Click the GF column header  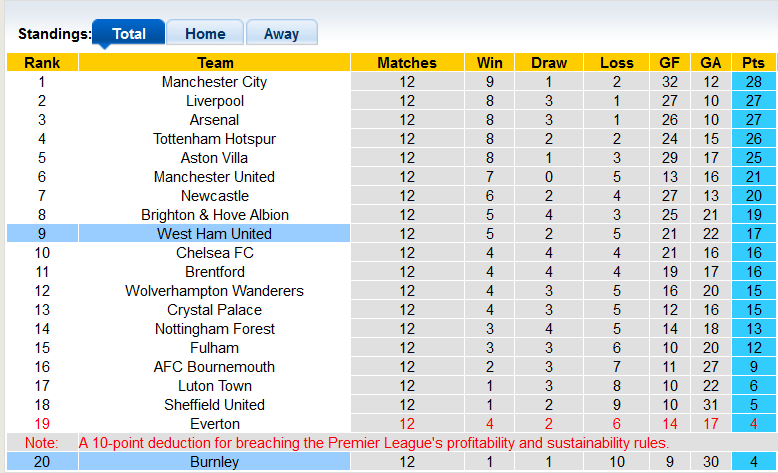(669, 63)
